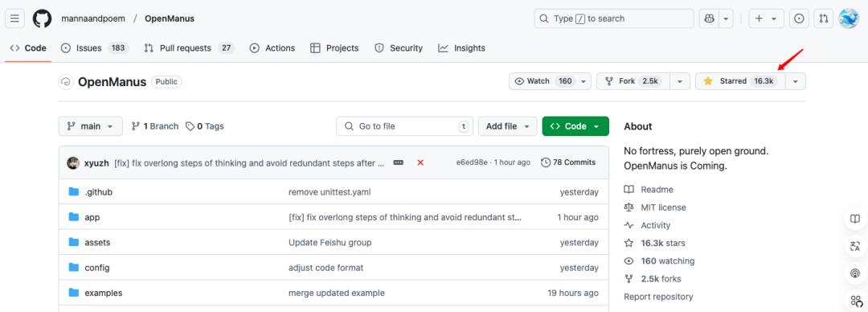Show the failed checks red X status
Image resolution: width=868 pixels, height=312 pixels.
pos(420,162)
